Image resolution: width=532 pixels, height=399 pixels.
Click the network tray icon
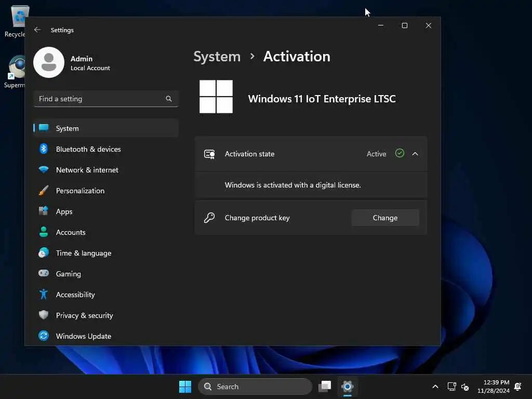coord(451,387)
